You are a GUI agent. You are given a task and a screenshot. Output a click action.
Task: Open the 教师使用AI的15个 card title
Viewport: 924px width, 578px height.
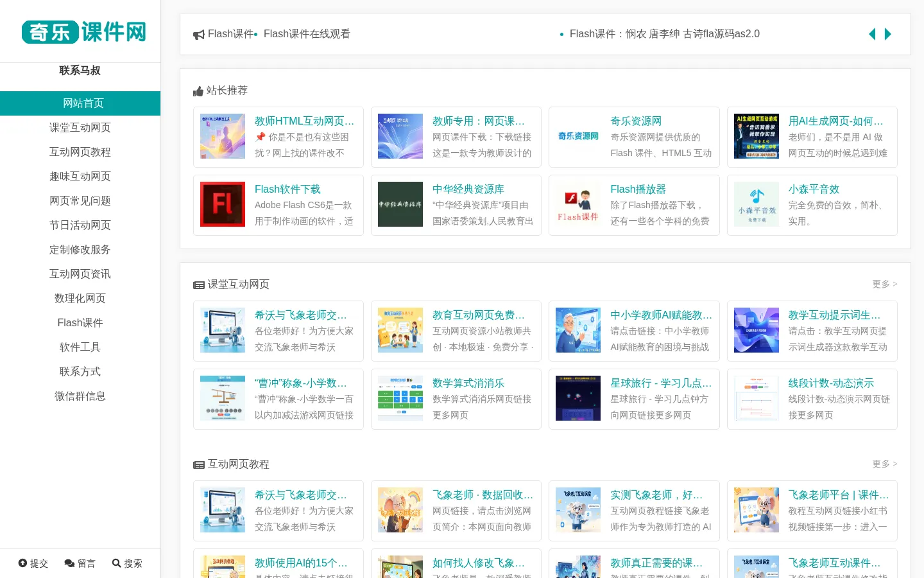click(301, 563)
